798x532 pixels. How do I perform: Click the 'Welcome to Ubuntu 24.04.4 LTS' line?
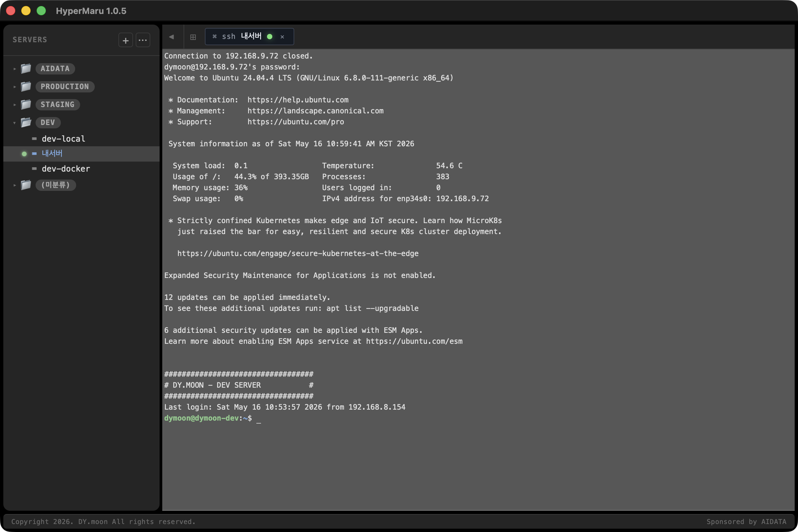point(309,78)
